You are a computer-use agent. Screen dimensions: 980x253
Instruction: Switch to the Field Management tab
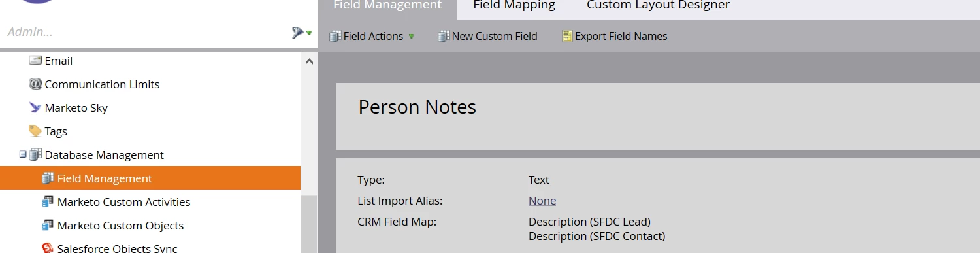(387, 5)
